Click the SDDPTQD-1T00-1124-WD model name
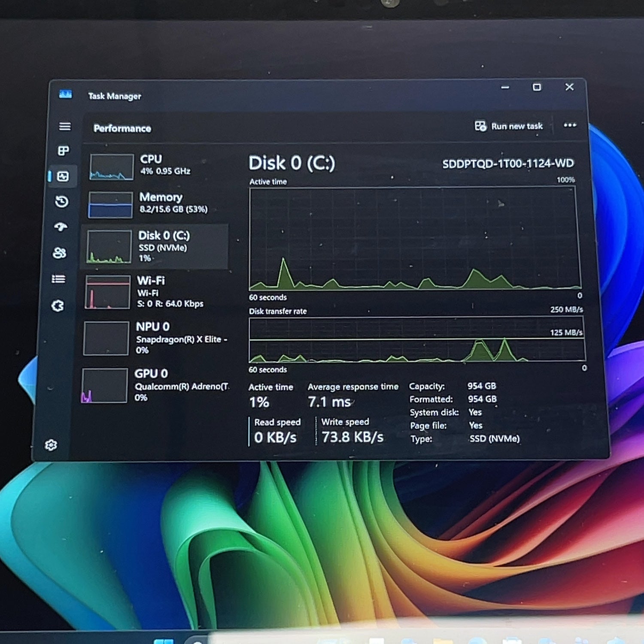The height and width of the screenshot is (644, 644). point(508,164)
